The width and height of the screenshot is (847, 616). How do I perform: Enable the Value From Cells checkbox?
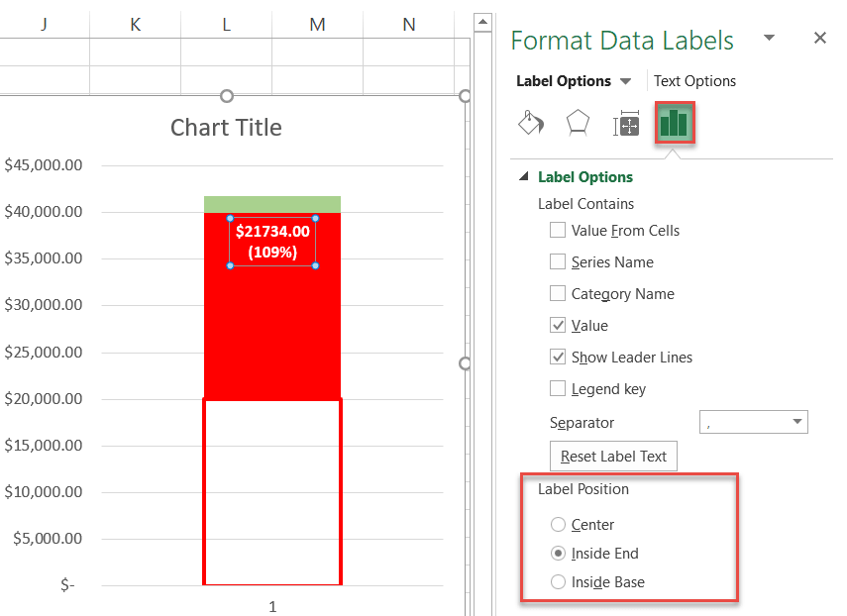(x=558, y=231)
